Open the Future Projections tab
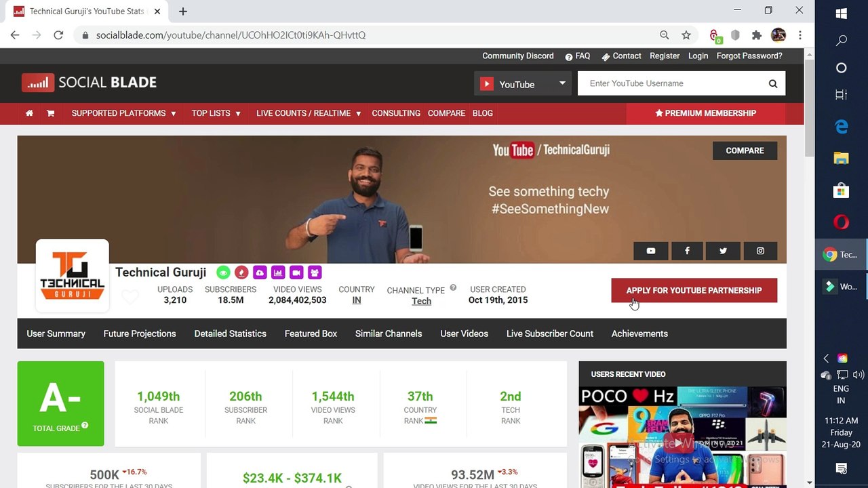This screenshot has height=488, width=868. (x=140, y=333)
